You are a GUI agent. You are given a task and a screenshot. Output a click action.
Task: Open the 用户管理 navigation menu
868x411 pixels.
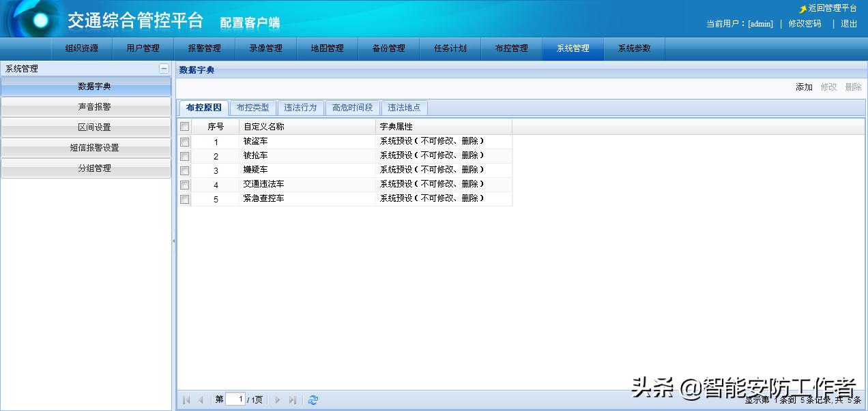143,48
